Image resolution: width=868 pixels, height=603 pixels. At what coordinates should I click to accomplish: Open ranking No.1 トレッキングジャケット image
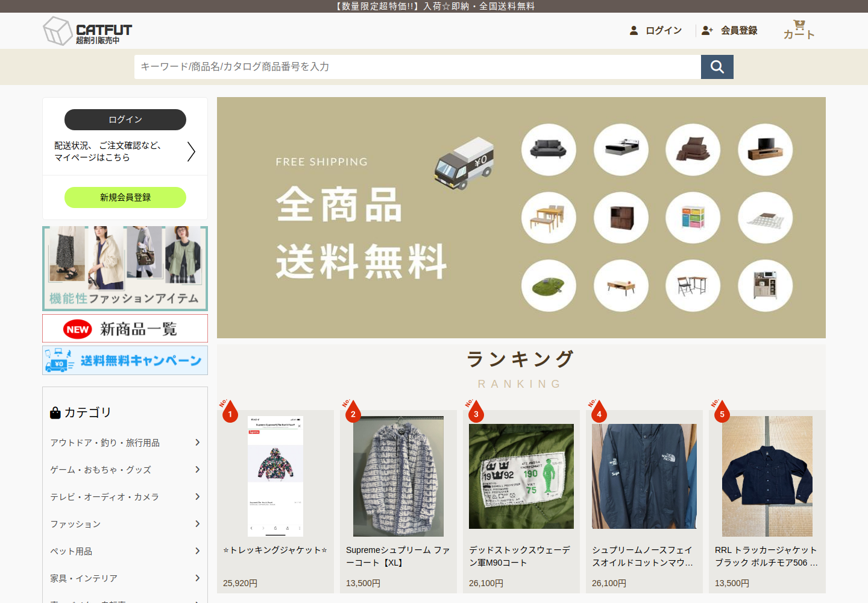coord(275,476)
